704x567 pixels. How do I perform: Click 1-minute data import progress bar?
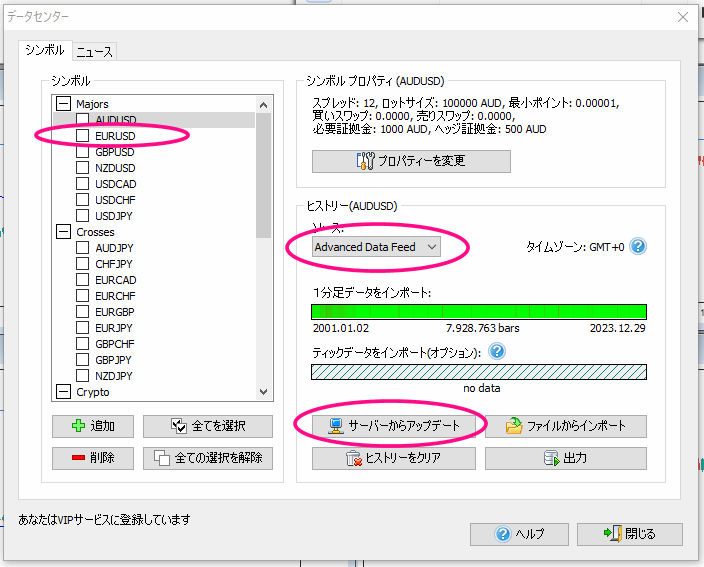[x=479, y=312]
